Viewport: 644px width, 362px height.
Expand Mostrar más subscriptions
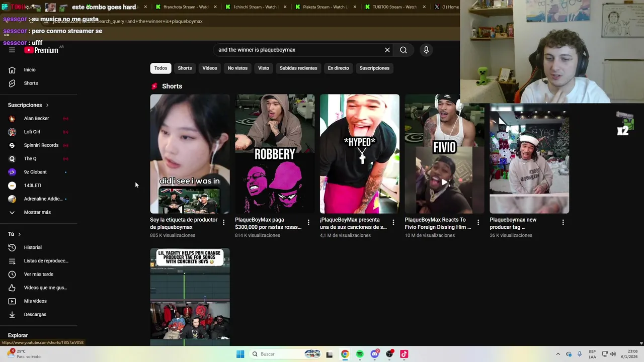click(38, 212)
